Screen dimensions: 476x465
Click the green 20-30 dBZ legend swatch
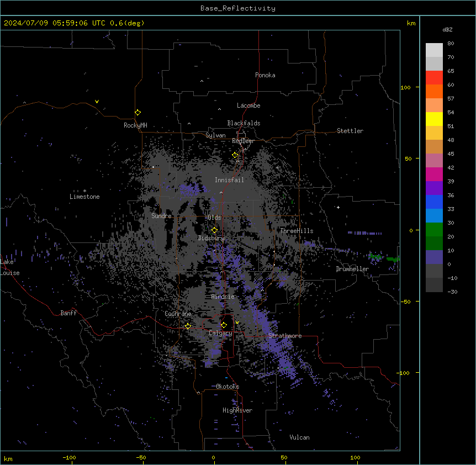click(x=434, y=230)
